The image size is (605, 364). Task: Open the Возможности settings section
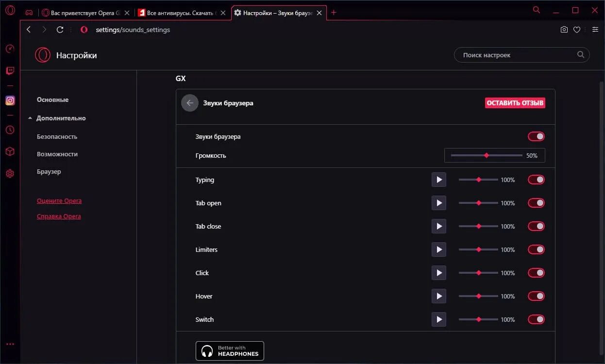(x=57, y=154)
